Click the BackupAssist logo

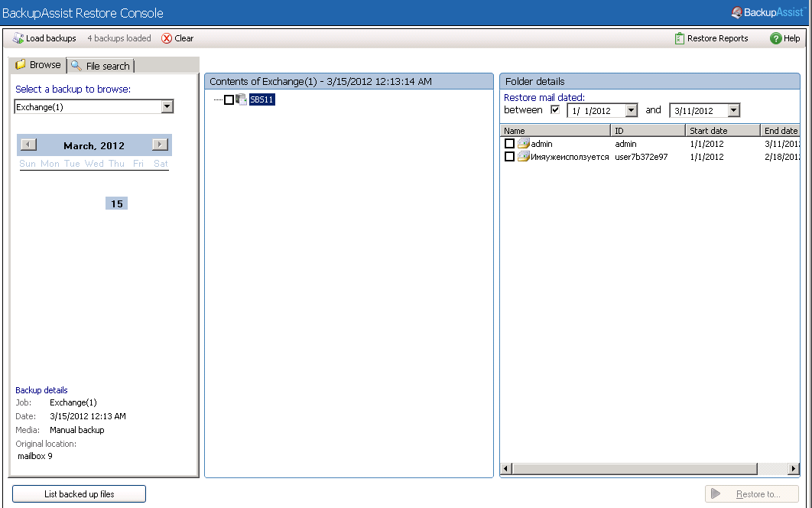tap(768, 12)
